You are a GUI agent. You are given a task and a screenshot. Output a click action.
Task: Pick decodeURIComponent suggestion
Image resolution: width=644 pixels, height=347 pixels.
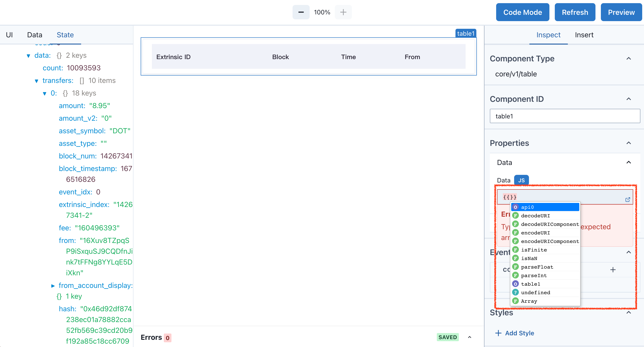(x=545, y=224)
